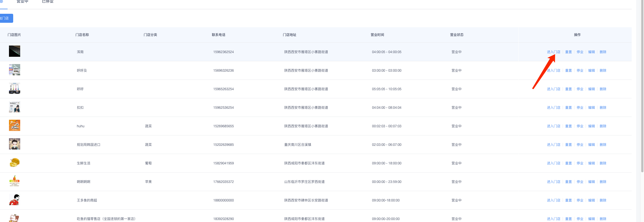Screen dimensions: 644x222
Task: Open the 呼呼及 store thumbnail image
Action: [x=15, y=70]
